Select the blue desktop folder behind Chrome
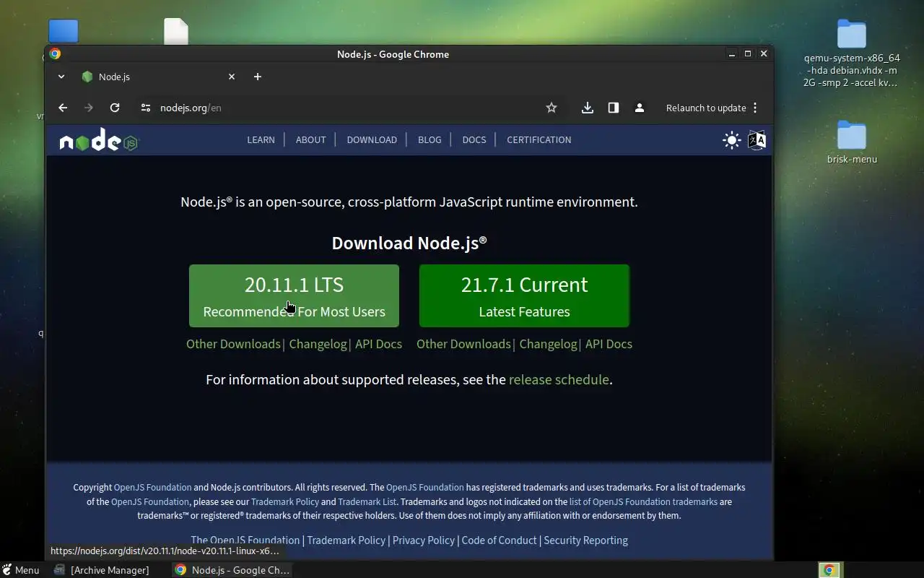This screenshot has height=578, width=924. tap(64, 31)
